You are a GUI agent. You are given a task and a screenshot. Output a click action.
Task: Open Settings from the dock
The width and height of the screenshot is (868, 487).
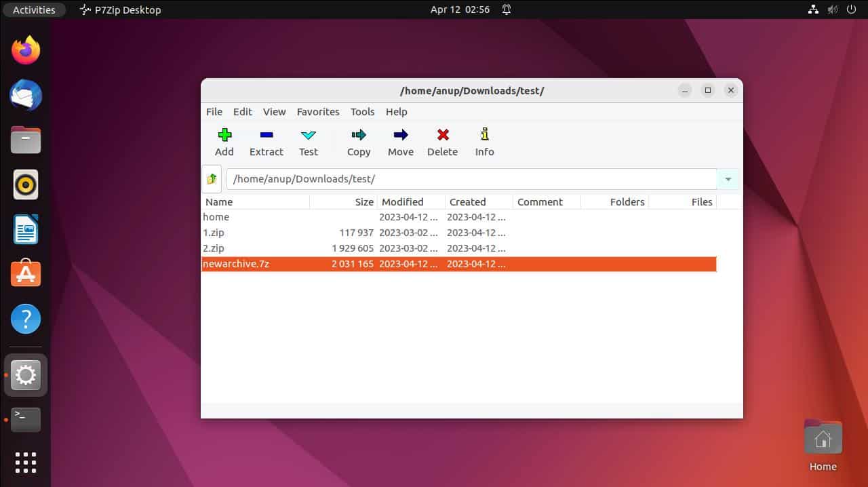(x=25, y=374)
